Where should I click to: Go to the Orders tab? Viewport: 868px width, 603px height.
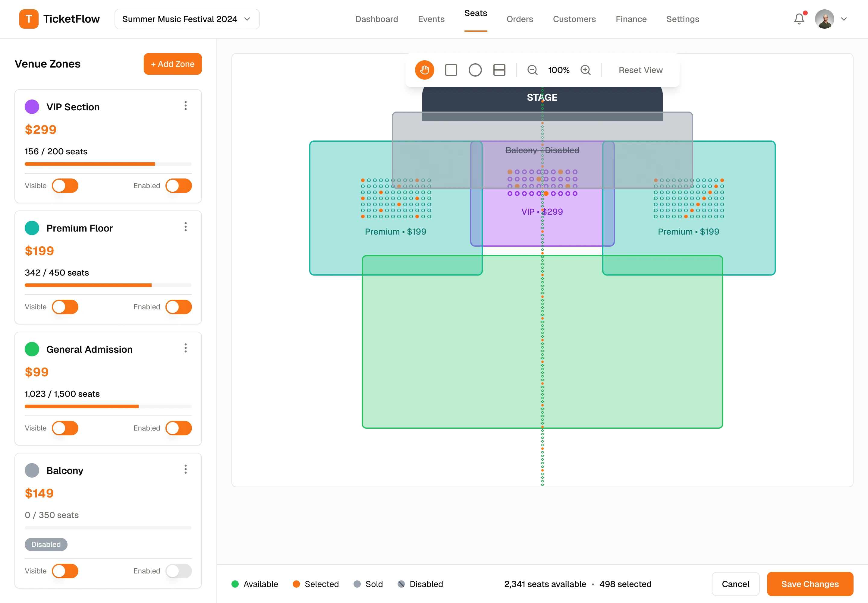519,19
